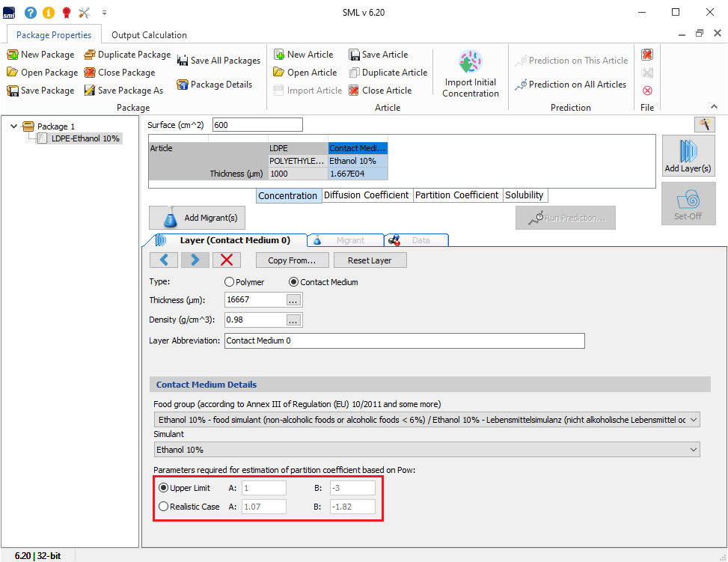Switch to the Output Calculation tab

[149, 35]
